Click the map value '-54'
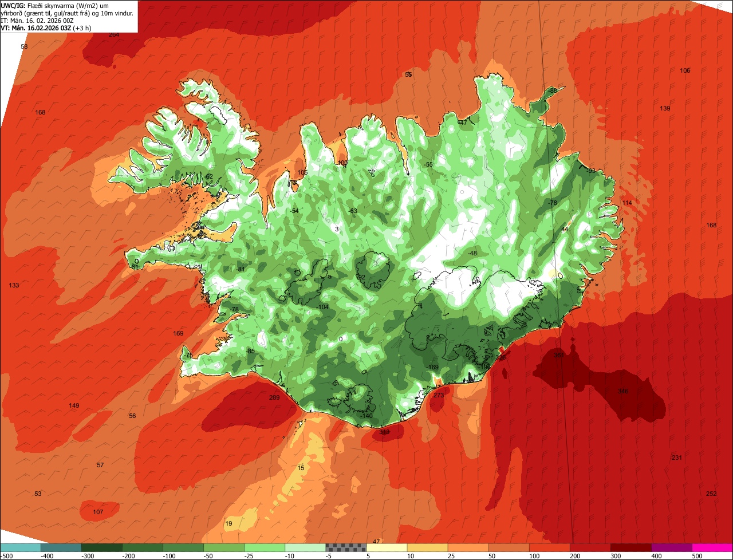The height and width of the screenshot is (560, 733). 294,211
